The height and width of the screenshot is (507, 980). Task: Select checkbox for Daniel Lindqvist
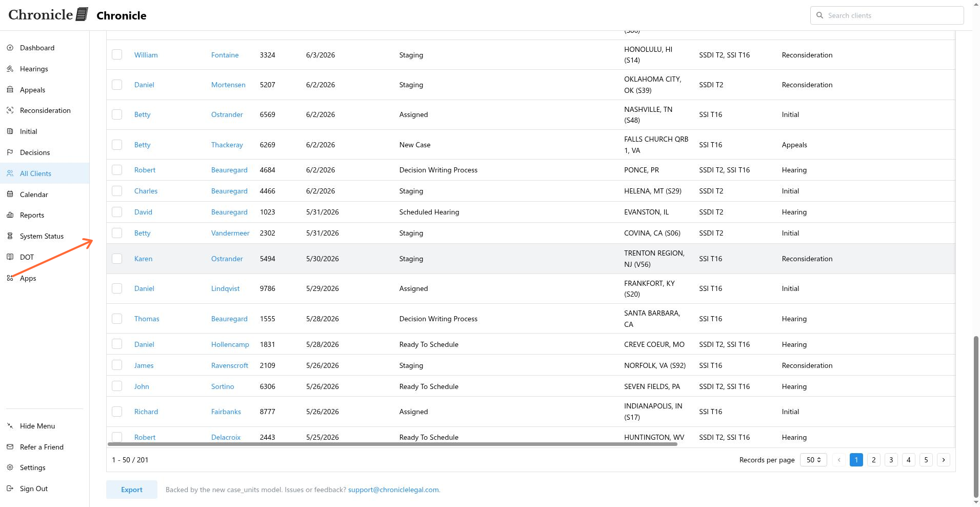pyautogui.click(x=117, y=288)
